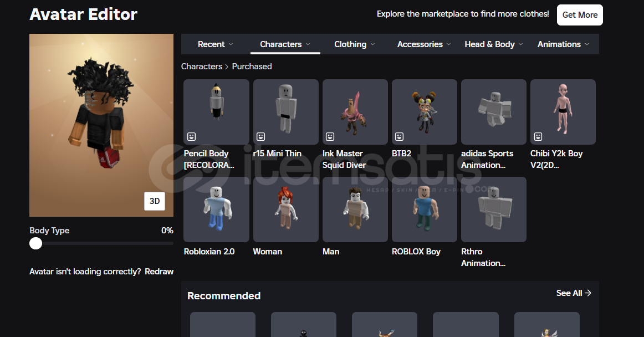644x337 pixels.
Task: Equip the ROBLOX Boy character thumbnail
Action: point(425,210)
